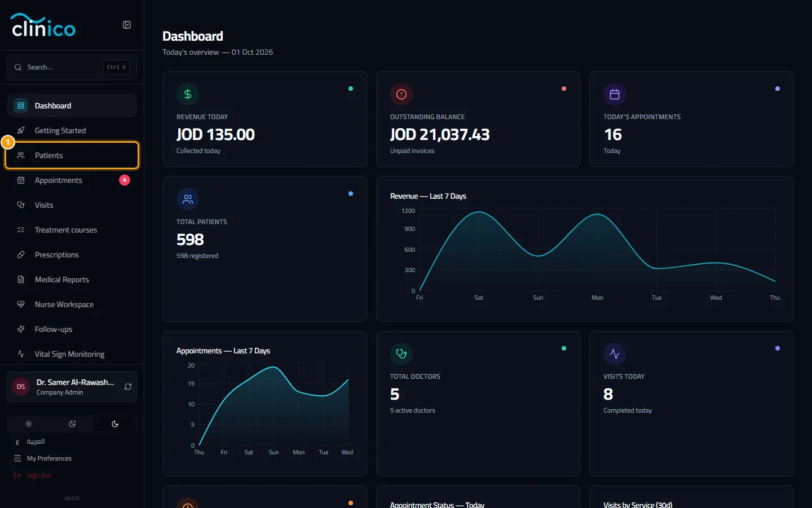This screenshot has height=508, width=812.
Task: Click the pulse icon for Vital Sign Monitoring
Action: click(21, 354)
